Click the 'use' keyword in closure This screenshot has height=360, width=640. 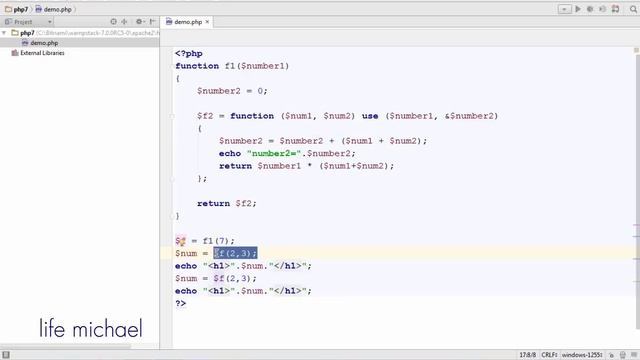pos(370,116)
